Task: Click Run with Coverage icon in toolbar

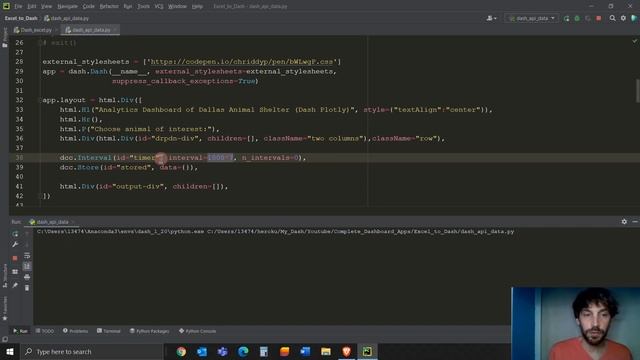Action: (x=587, y=18)
